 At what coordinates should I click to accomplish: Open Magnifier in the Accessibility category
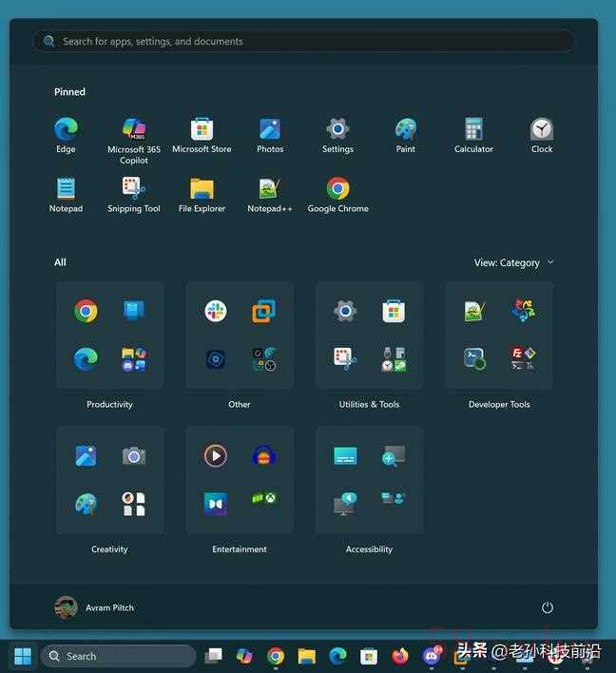tap(394, 456)
